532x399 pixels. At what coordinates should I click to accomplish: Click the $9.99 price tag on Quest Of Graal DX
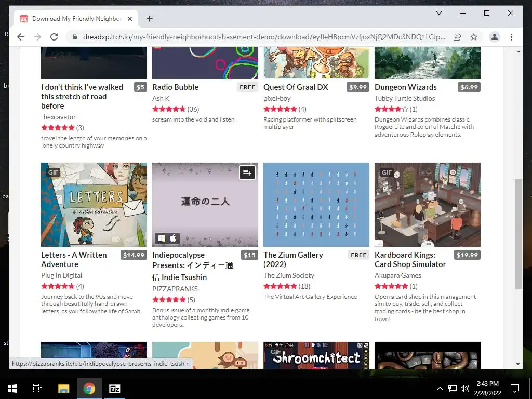point(358,87)
